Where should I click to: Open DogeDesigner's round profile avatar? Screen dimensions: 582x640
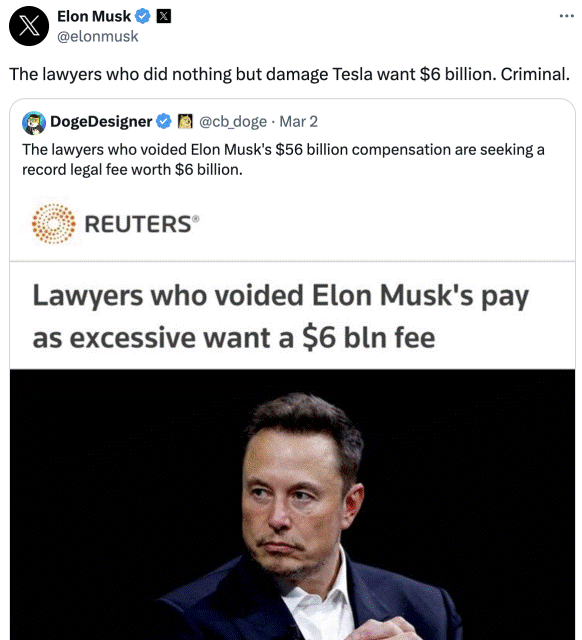34,122
